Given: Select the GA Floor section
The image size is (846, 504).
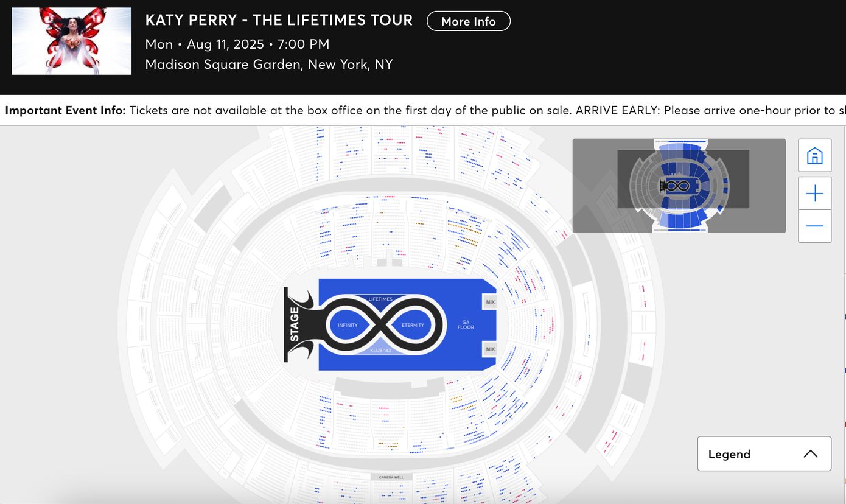Looking at the screenshot, I should coord(466,324).
